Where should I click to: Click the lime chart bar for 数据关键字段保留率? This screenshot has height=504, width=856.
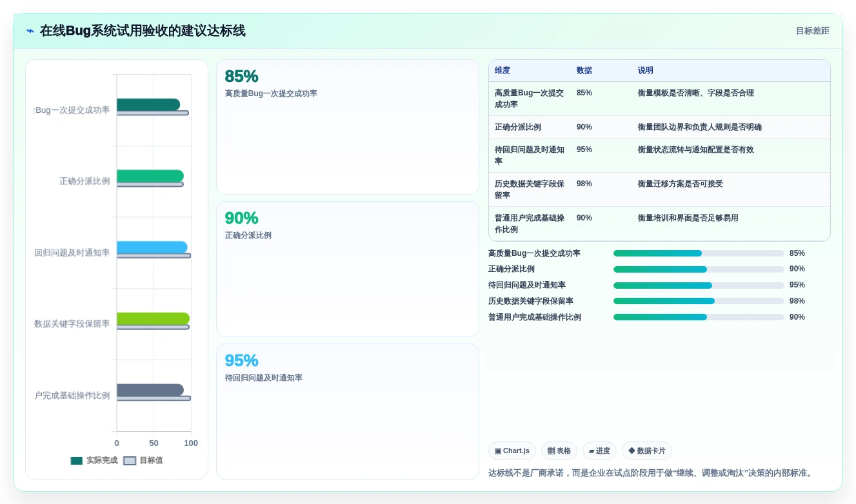[154, 318]
